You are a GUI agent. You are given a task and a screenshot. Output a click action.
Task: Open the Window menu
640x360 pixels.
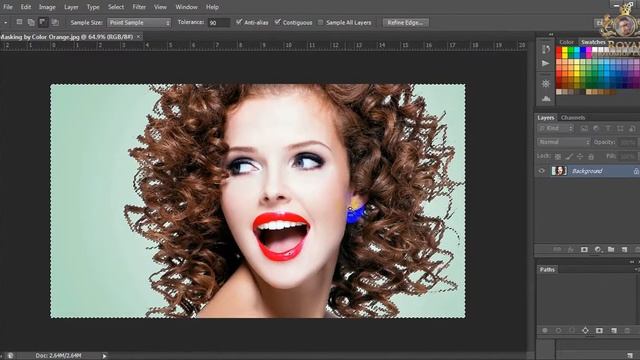coord(186,7)
